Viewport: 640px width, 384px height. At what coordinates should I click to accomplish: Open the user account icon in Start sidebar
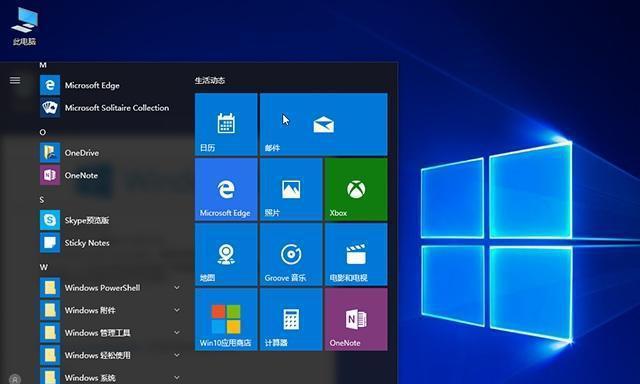click(x=15, y=379)
